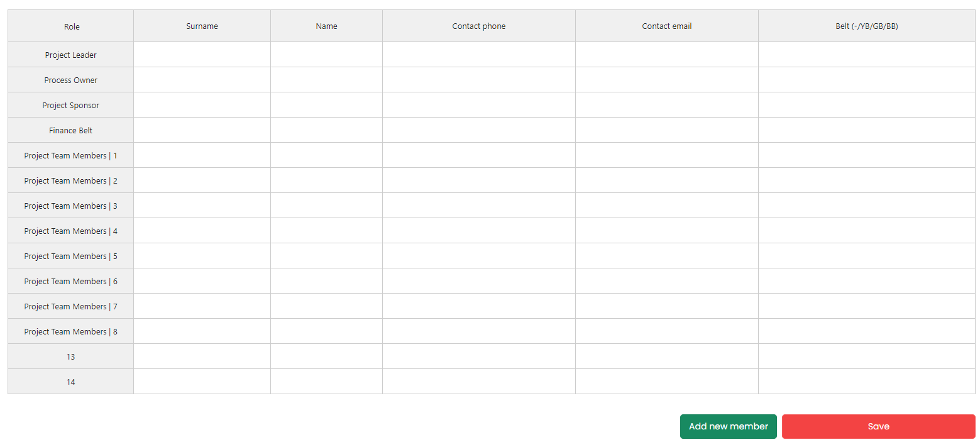Edit Contact email cell for Project Team Members 7
Viewport: 980px width, 447px height.
667,306
